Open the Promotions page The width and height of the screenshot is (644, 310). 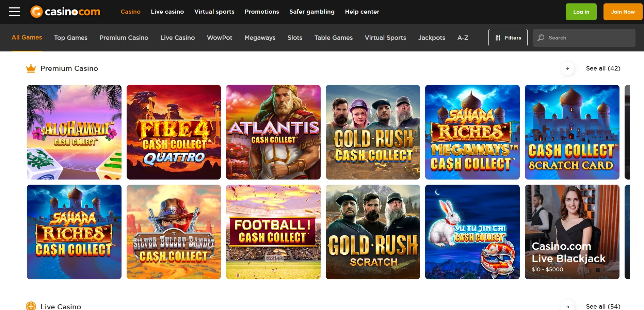(x=262, y=12)
